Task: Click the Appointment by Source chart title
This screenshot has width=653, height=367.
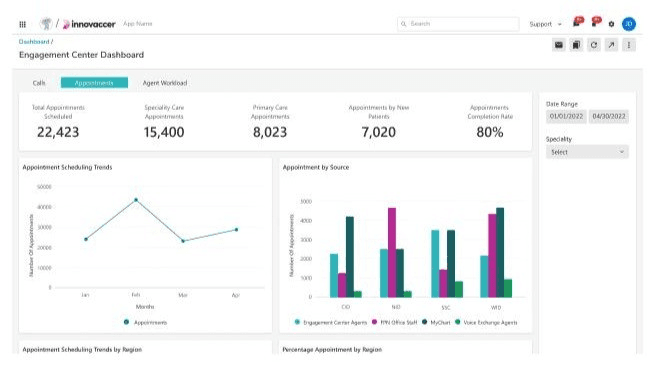Action: pyautogui.click(x=316, y=167)
